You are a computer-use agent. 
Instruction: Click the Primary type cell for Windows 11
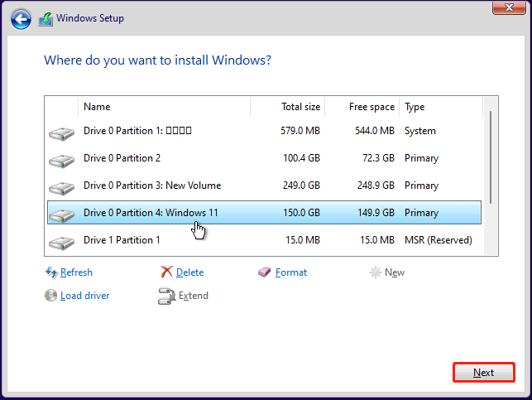(x=421, y=213)
